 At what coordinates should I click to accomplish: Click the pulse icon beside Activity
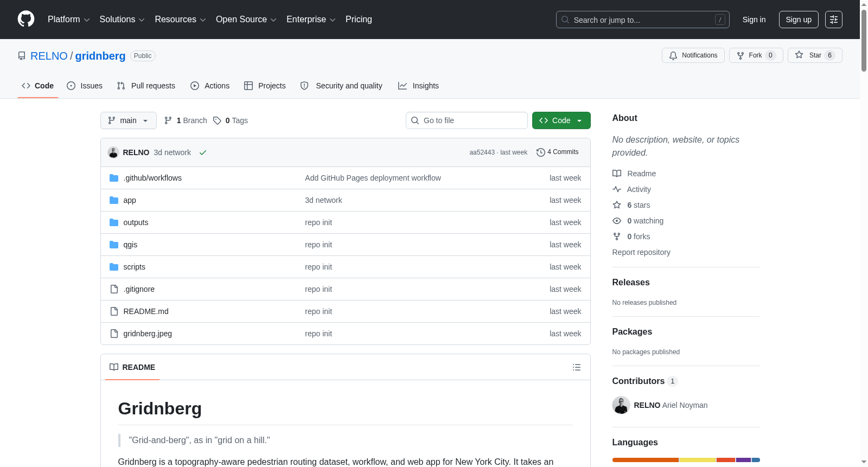[x=617, y=189]
